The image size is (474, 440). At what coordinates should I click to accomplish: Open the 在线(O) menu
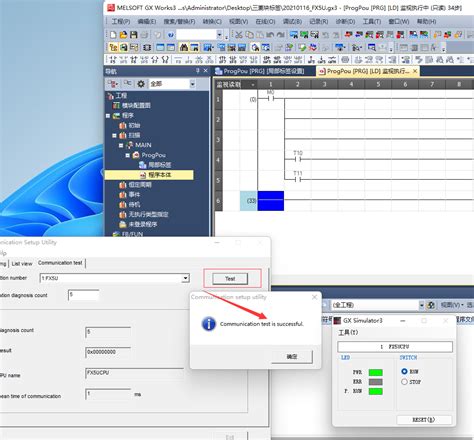[x=265, y=21]
